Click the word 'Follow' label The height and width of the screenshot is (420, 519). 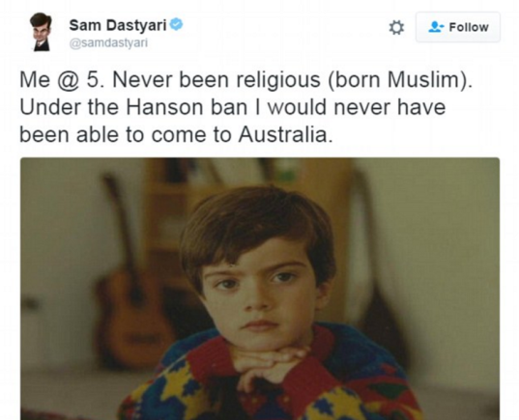469,27
